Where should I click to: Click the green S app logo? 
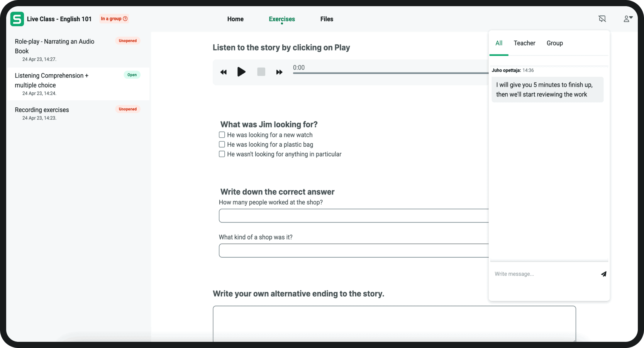[17, 19]
